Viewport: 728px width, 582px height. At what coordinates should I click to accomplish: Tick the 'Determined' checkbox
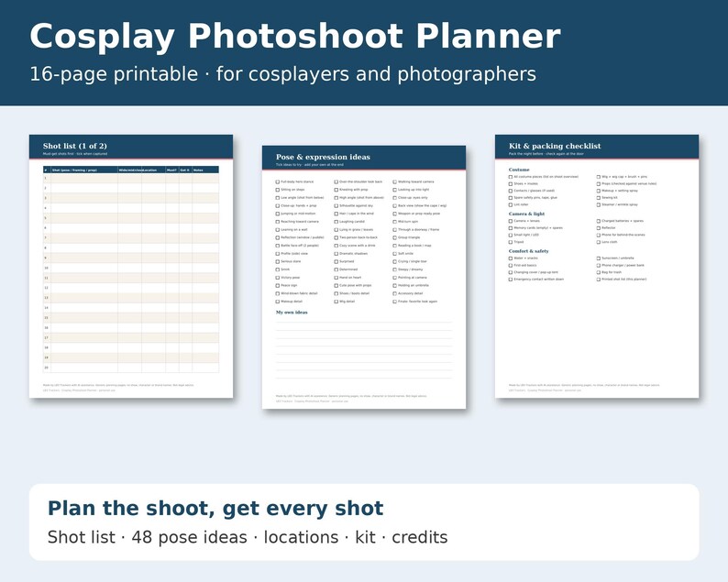point(336,269)
